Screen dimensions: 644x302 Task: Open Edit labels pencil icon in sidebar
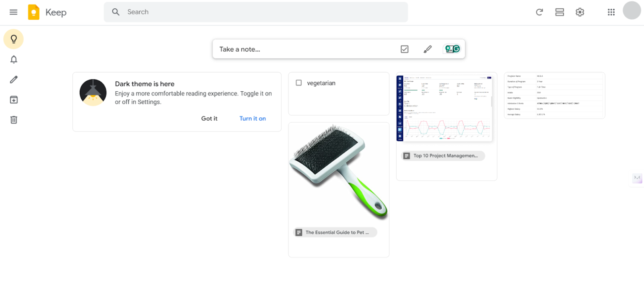pos(13,80)
